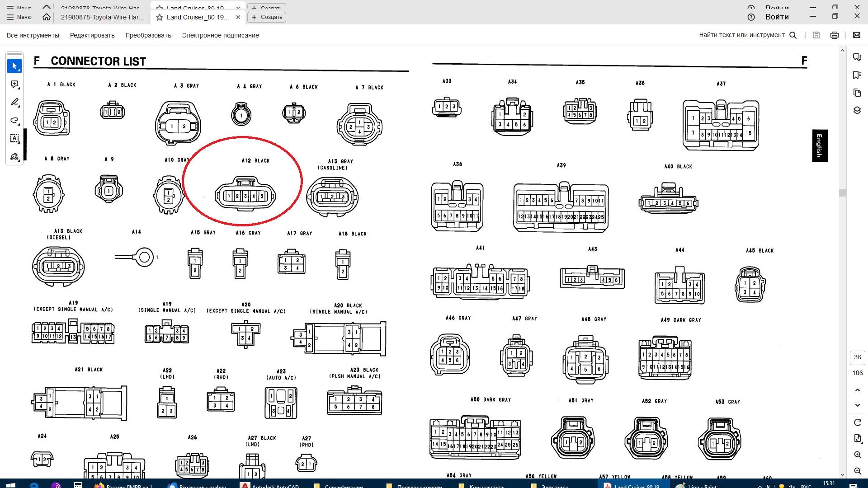Select the add text box tool
The image size is (868, 488).
pos(14,139)
